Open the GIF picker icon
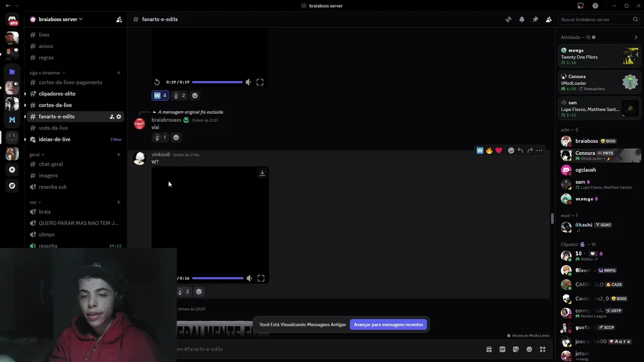Screen dimensions: 644x362 pyautogui.click(x=502, y=349)
